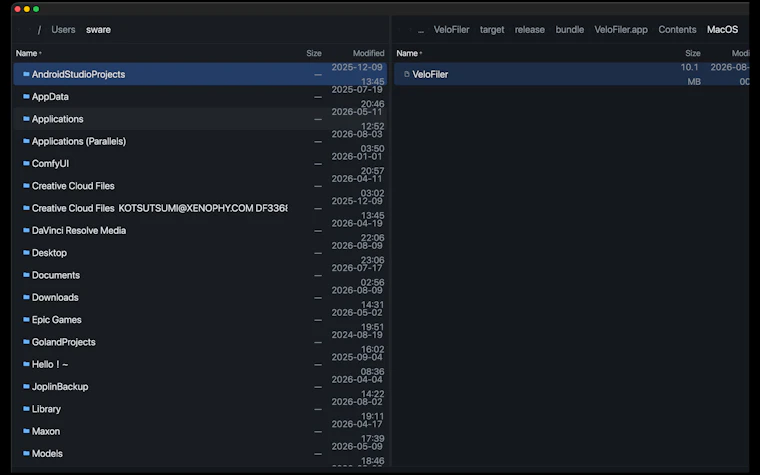Click the Library folder icon
Viewport: 760px width, 475px height.
point(26,409)
